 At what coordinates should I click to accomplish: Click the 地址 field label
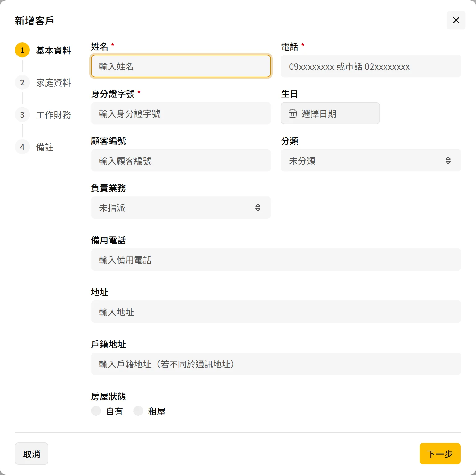point(99,292)
